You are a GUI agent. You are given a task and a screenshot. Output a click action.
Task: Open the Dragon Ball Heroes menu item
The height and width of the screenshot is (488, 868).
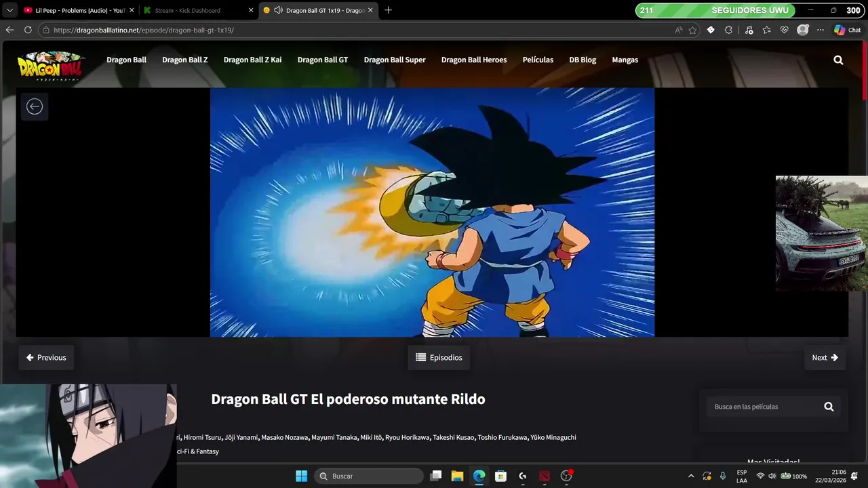pyautogui.click(x=474, y=60)
